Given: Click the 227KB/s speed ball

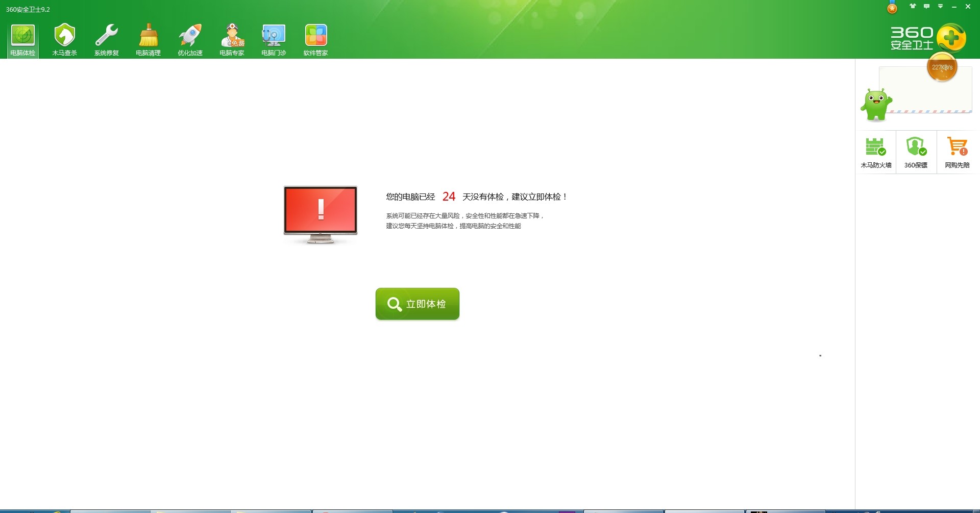Looking at the screenshot, I should (942, 67).
